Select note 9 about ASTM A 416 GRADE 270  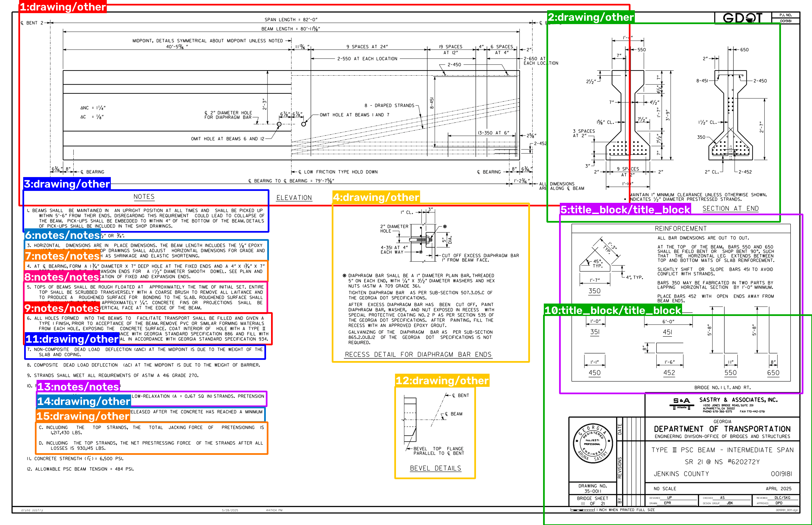pos(112,375)
